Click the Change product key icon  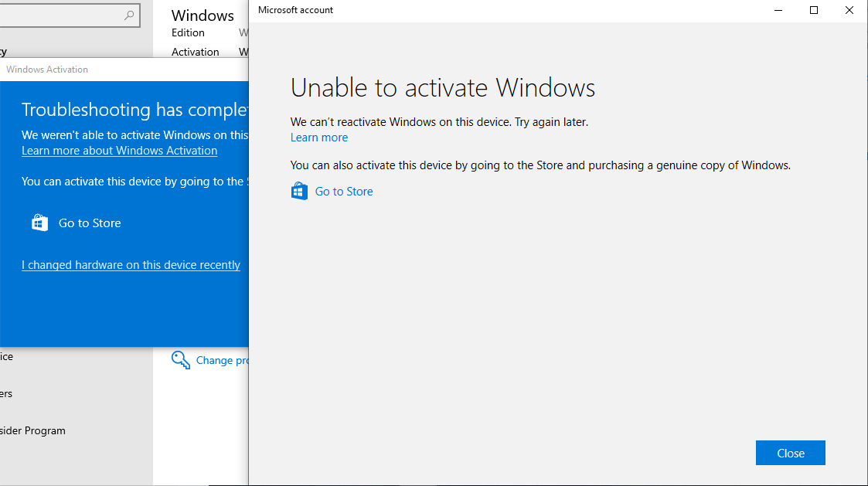180,360
